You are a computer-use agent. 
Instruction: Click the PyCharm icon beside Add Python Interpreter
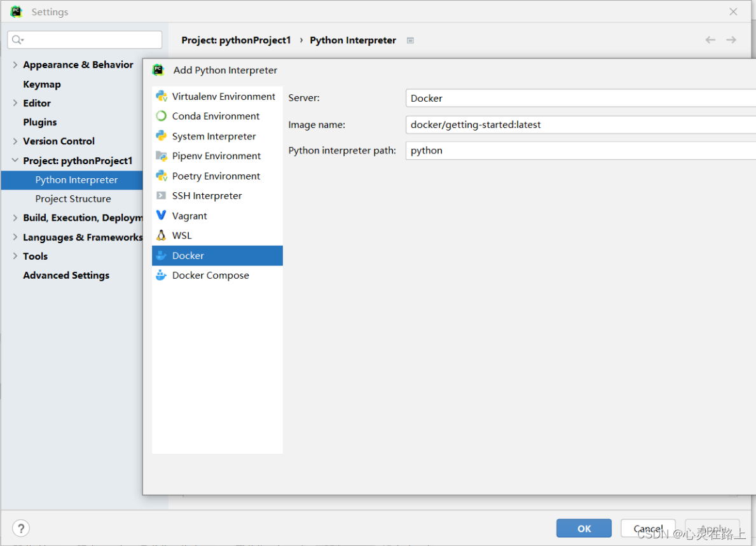pyautogui.click(x=158, y=70)
